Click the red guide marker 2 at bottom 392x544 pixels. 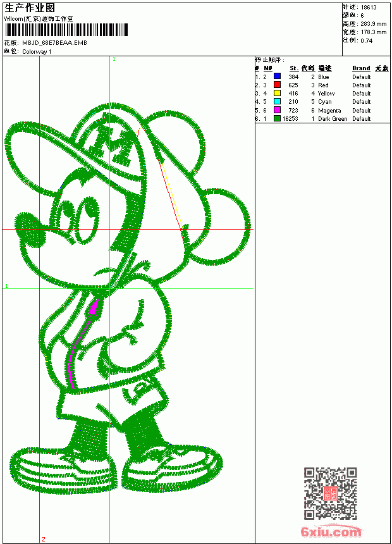tap(44, 539)
